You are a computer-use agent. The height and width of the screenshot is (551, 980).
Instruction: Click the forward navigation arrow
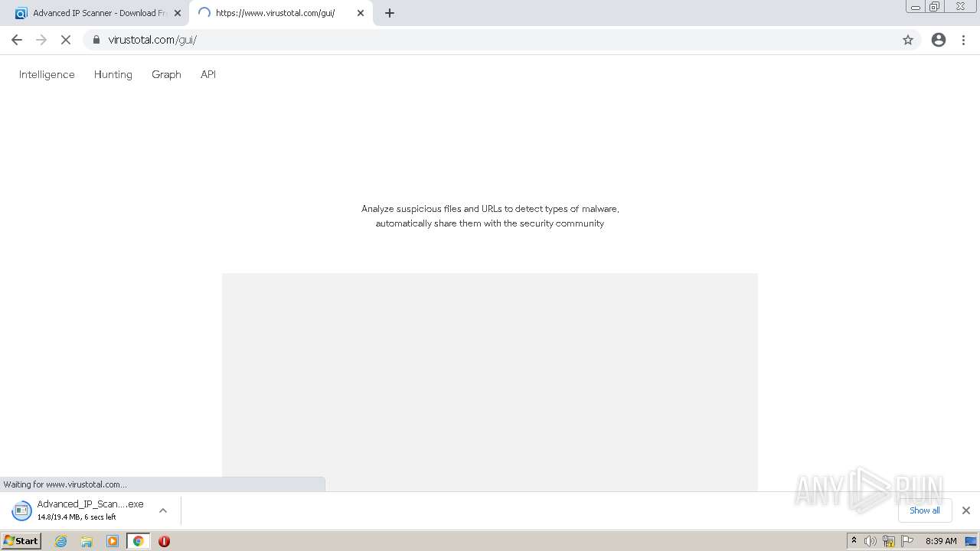41,40
